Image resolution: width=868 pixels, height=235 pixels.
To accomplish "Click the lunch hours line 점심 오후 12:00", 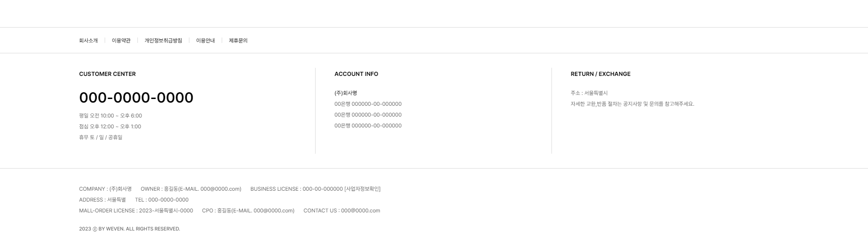I will pyautogui.click(x=110, y=127).
